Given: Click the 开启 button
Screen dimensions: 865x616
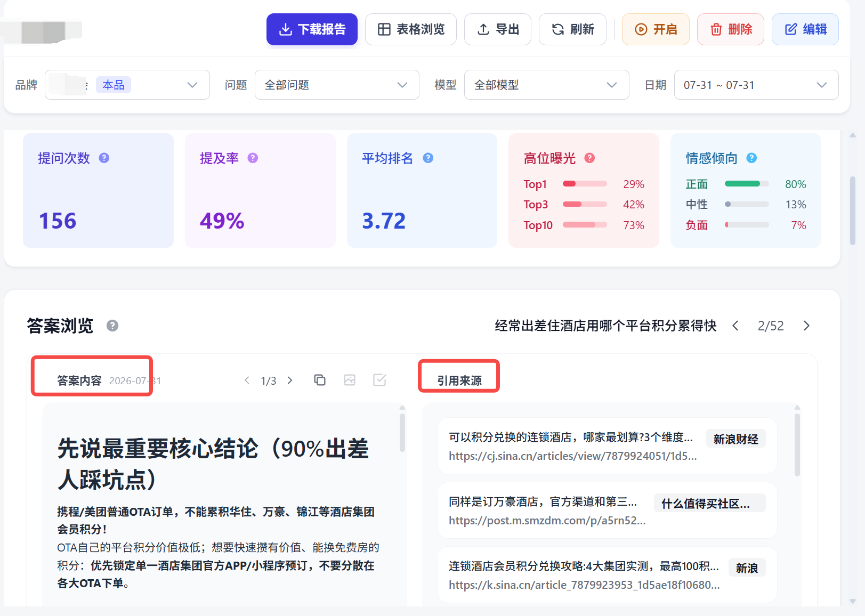Looking at the screenshot, I should 656,29.
